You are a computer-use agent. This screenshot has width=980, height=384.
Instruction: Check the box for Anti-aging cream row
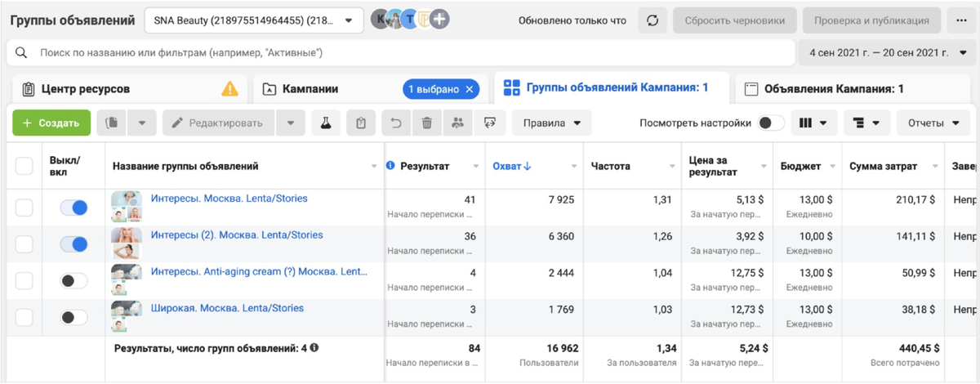[24, 280]
